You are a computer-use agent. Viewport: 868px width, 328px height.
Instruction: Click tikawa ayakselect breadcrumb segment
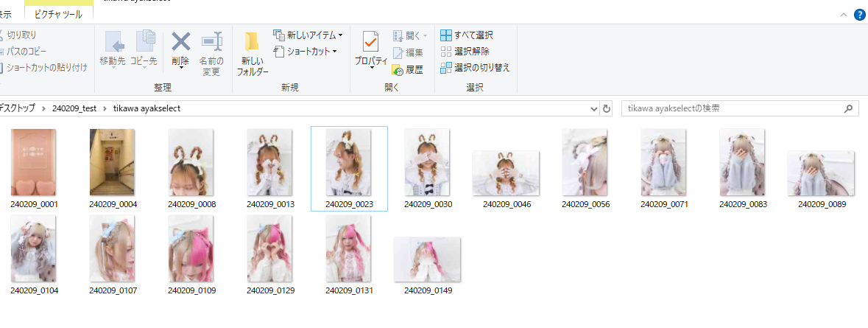pyautogui.click(x=147, y=108)
